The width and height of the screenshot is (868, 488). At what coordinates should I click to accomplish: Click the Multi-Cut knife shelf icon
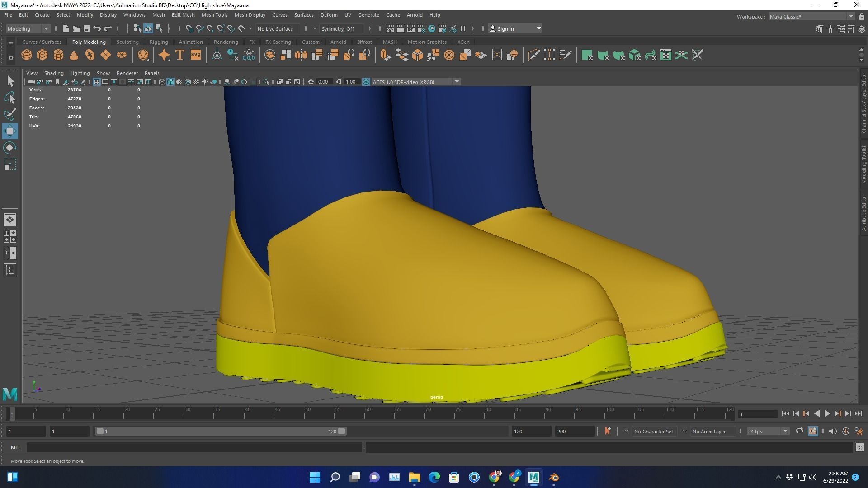point(533,55)
